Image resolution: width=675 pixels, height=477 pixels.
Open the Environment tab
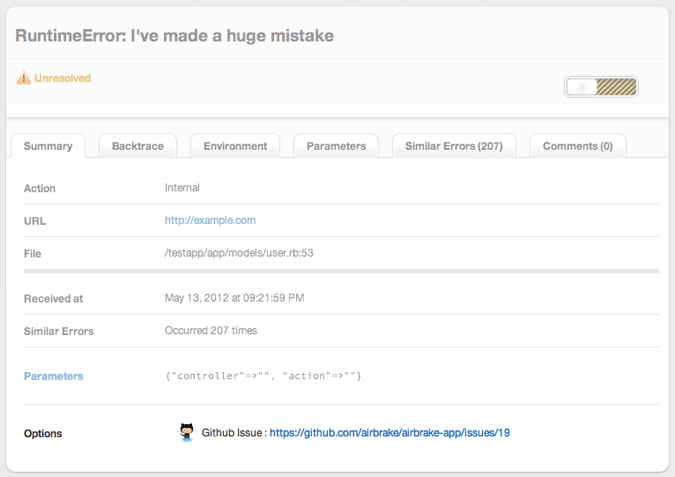tap(235, 146)
